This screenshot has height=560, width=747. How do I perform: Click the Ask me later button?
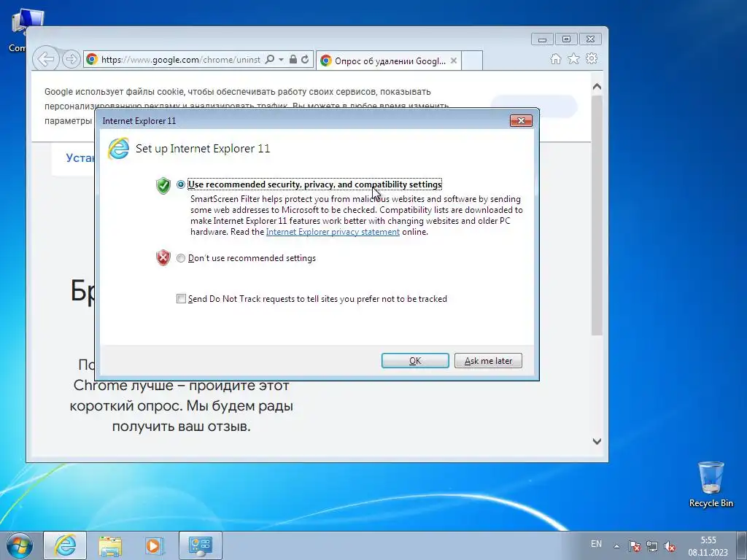(488, 360)
